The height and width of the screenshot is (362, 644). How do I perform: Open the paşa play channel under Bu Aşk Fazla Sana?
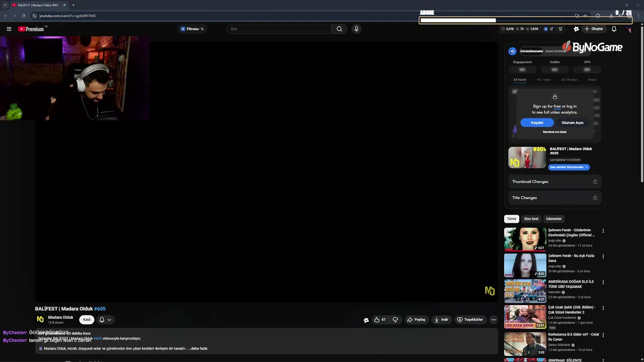[554, 266]
